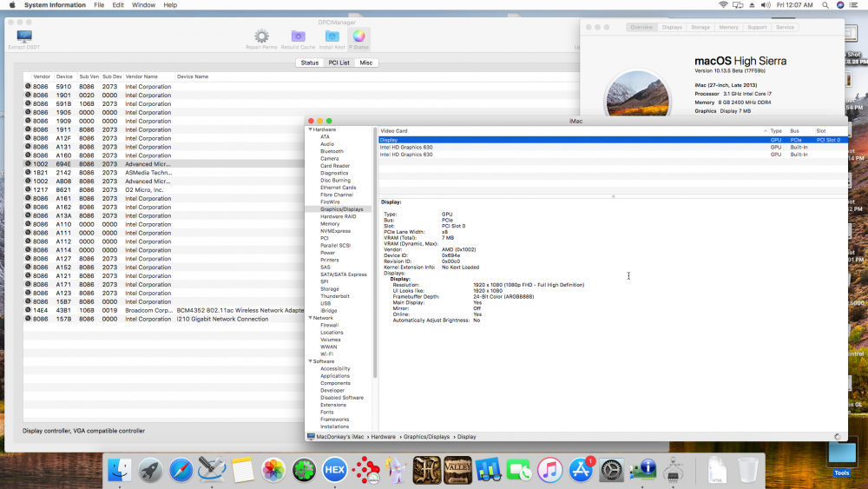Open Photos app in the dock
Screen dimensions: 868x489
click(273, 470)
